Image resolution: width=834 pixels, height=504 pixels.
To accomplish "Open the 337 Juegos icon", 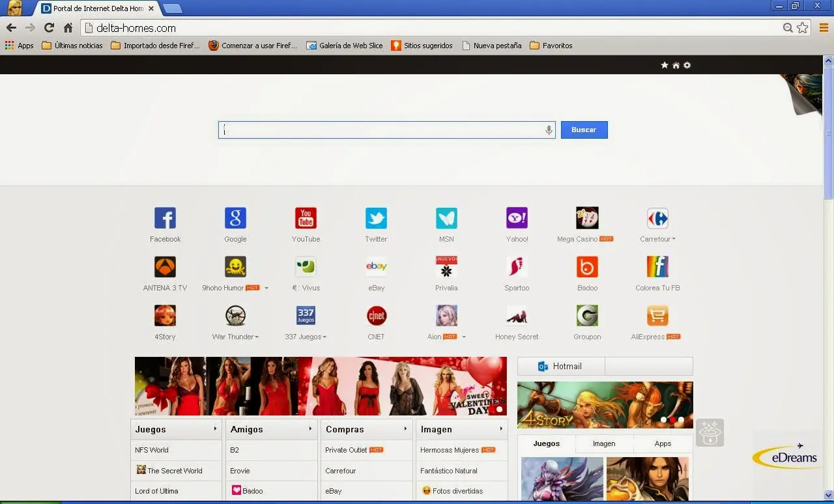I will 306,315.
